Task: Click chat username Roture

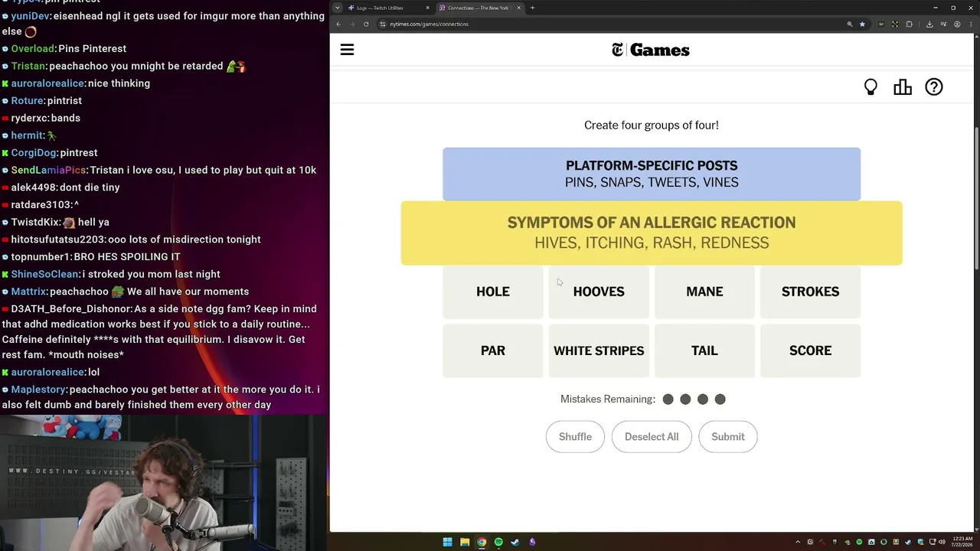Action: [27, 100]
